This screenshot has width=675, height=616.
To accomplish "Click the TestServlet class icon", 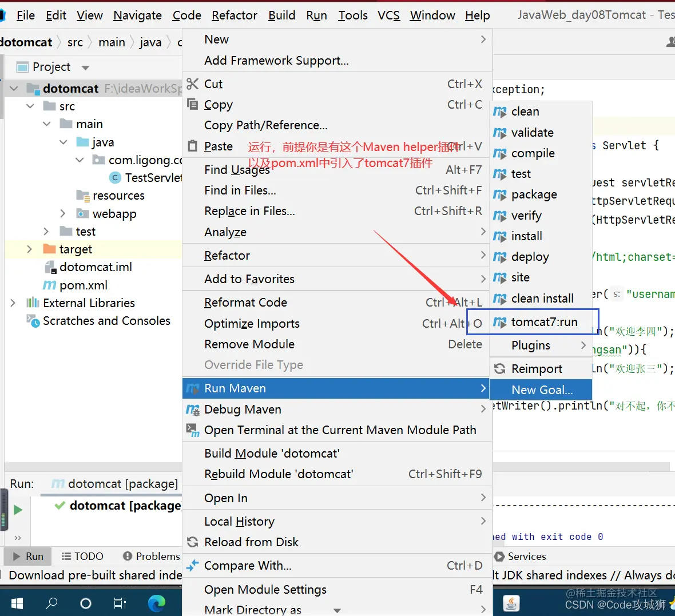I will coord(115,178).
